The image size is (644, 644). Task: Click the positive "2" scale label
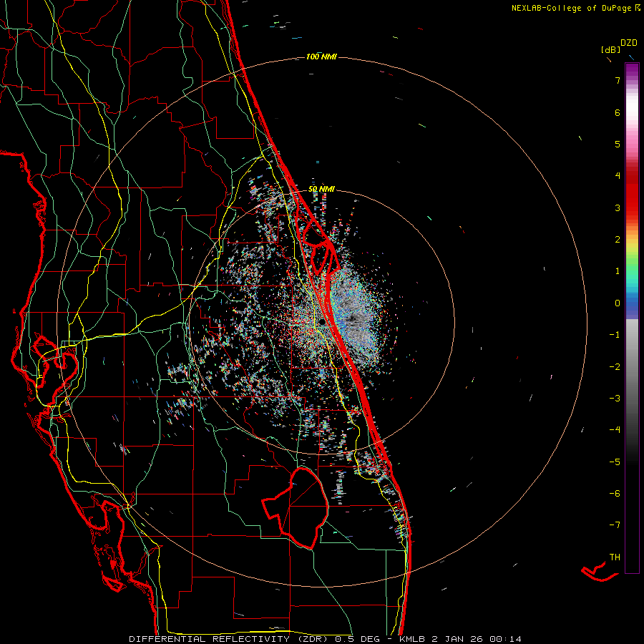(618, 240)
